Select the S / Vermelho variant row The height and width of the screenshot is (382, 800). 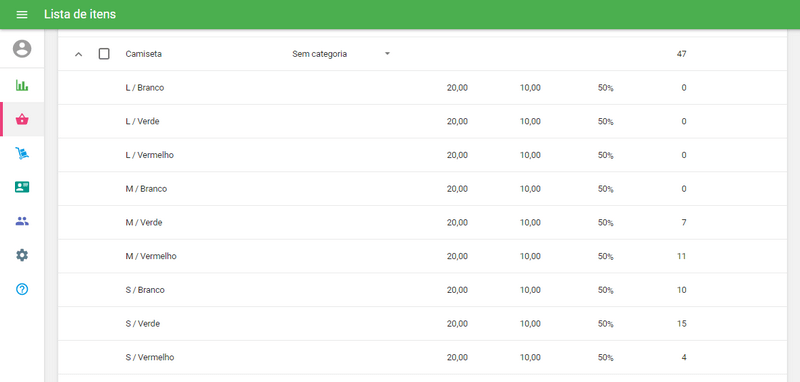[422, 357]
